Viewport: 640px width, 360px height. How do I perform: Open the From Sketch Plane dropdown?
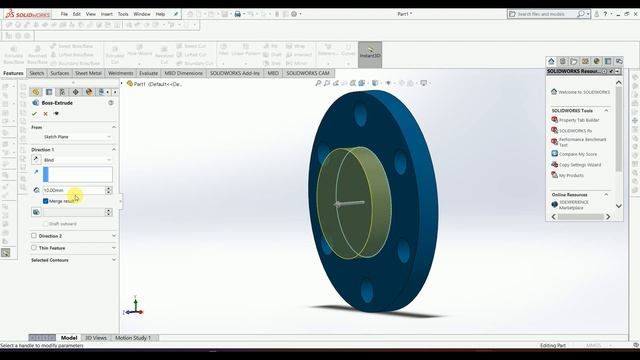[x=78, y=137]
